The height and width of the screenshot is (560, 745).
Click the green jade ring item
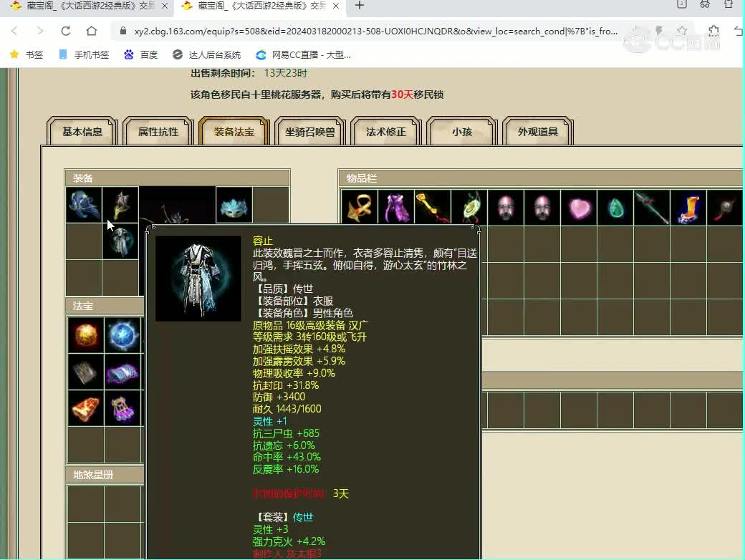(469, 207)
